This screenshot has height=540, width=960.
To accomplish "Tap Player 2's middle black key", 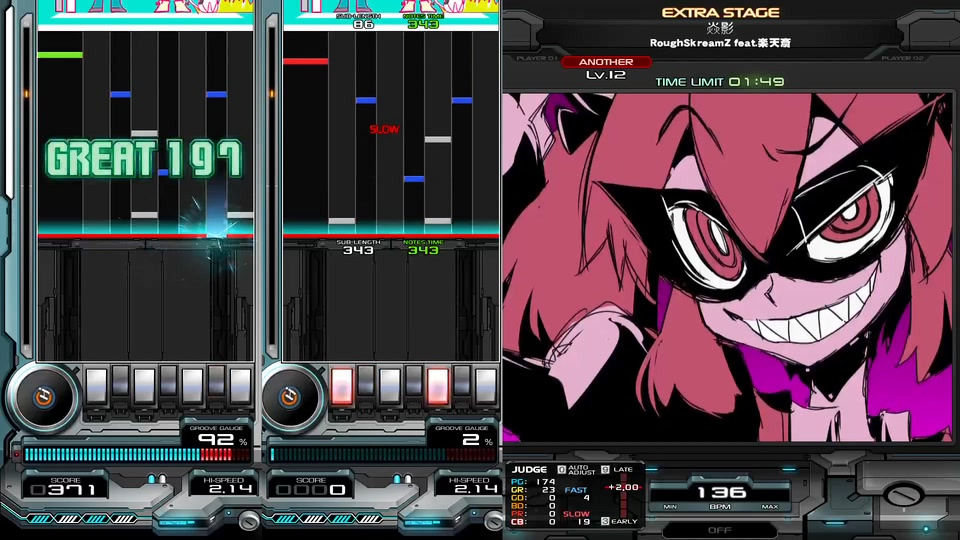I will coord(414,381).
